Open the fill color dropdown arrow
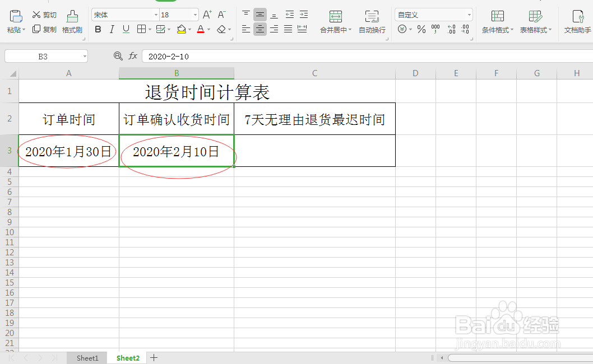This screenshot has height=364, width=593. [x=189, y=30]
